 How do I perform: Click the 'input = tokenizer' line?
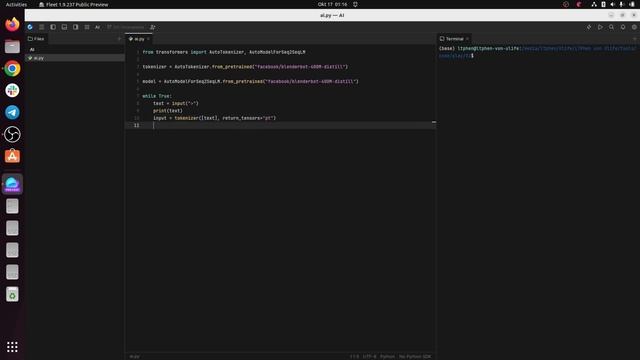tap(214, 118)
